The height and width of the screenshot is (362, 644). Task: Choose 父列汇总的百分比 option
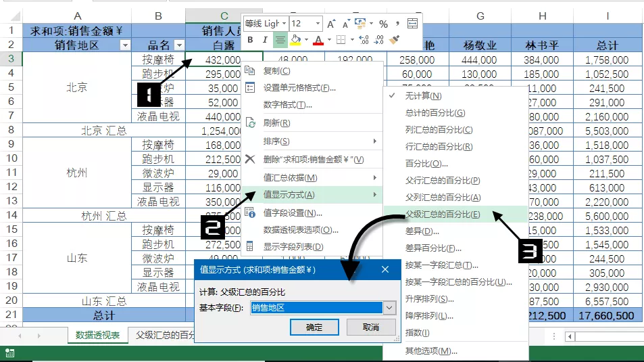[x=455, y=198]
